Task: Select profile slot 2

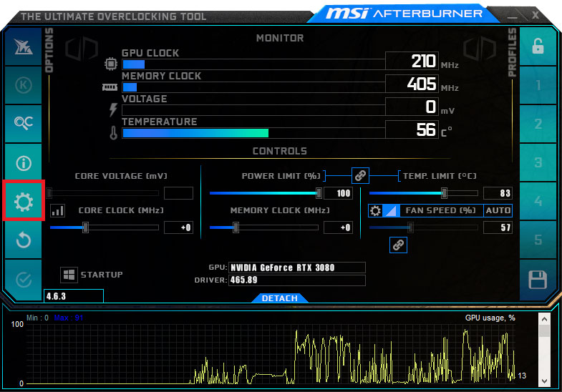Action: [x=538, y=124]
